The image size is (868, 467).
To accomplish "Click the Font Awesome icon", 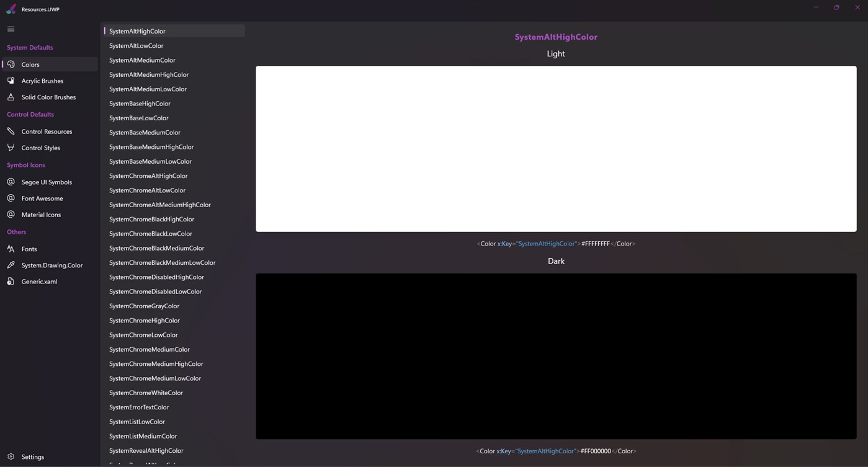I will coord(11,198).
